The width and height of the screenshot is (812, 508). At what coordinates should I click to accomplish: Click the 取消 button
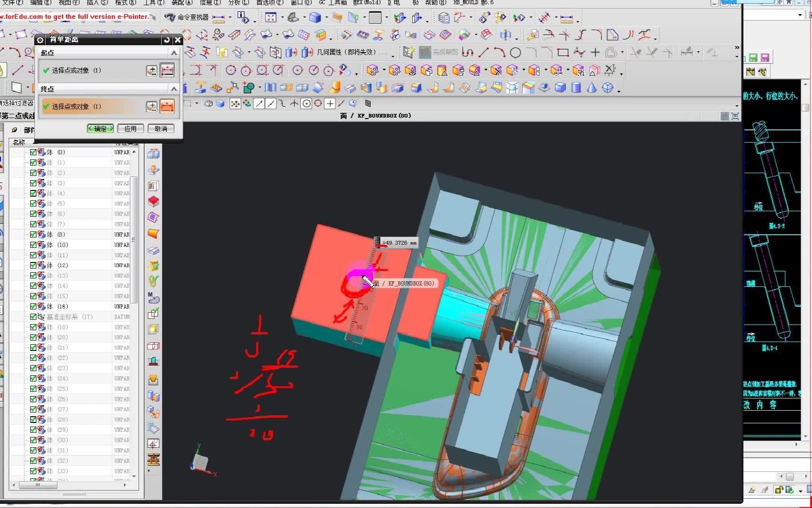point(161,129)
